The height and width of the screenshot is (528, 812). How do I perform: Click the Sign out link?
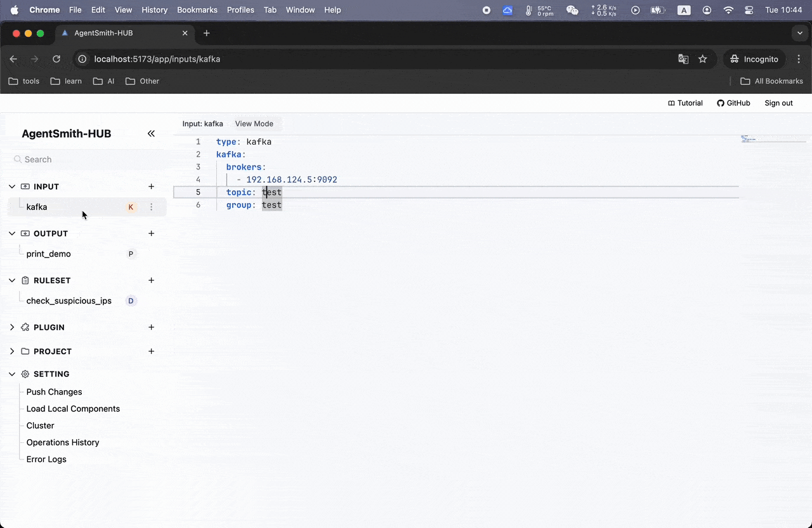[x=778, y=103]
